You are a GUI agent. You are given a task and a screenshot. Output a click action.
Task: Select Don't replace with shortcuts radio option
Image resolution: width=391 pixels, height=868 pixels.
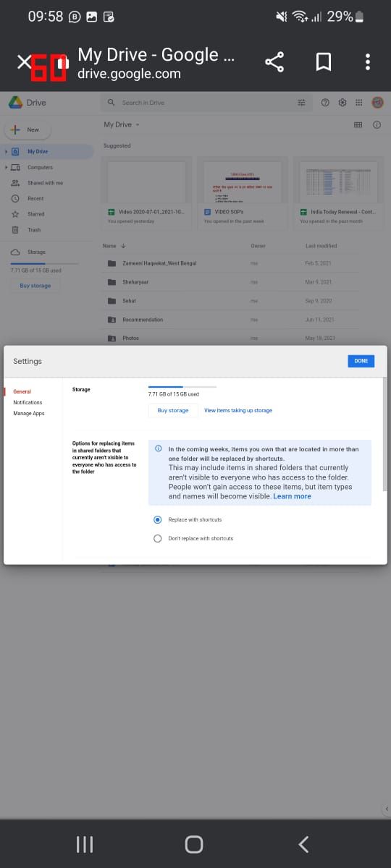(158, 538)
